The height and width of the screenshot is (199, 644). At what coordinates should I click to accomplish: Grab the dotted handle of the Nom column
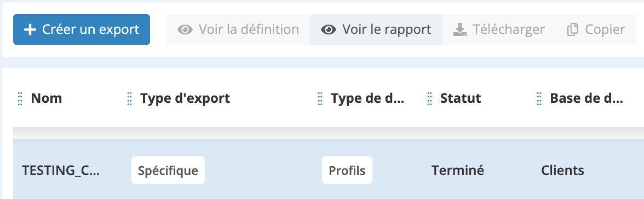pyautogui.click(x=20, y=98)
